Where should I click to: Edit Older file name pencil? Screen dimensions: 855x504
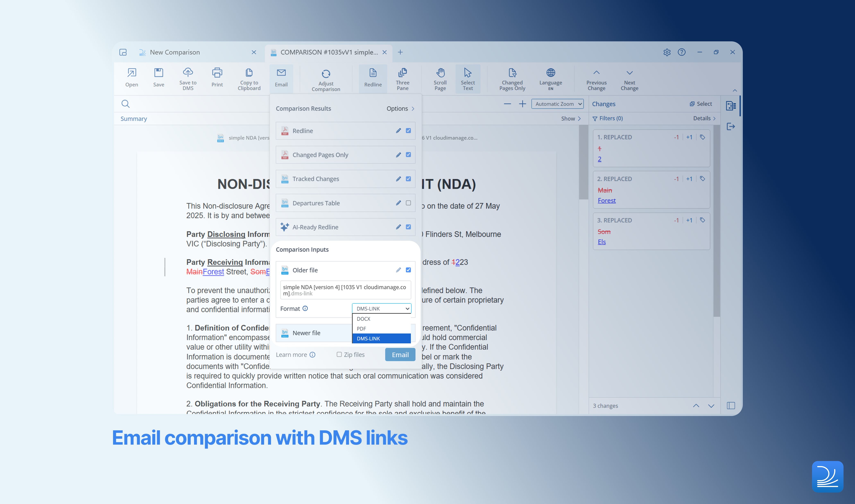pyautogui.click(x=398, y=270)
